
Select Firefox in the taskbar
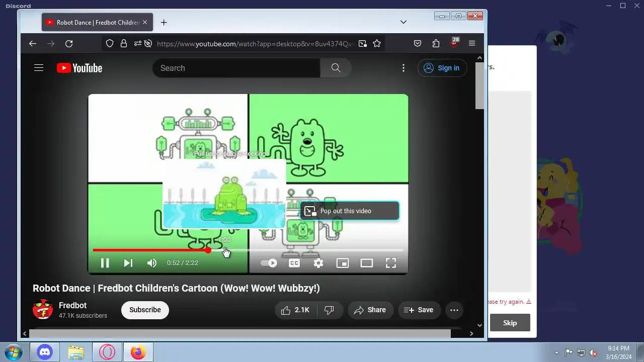[x=138, y=352]
